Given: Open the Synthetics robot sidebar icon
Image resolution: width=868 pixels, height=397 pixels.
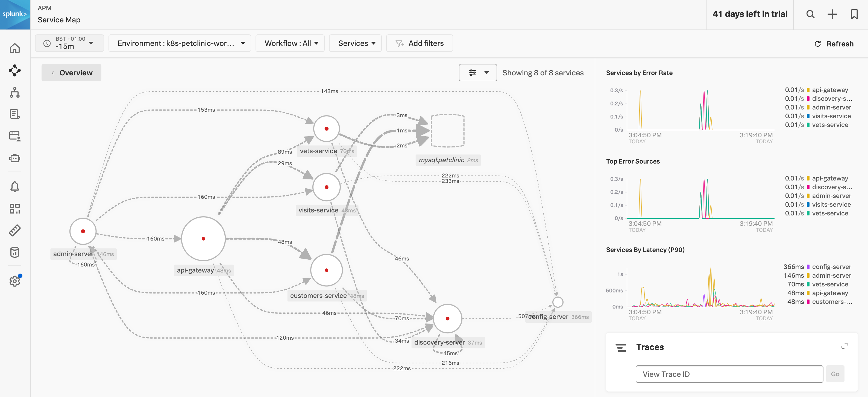Looking at the screenshot, I should pyautogui.click(x=15, y=158).
